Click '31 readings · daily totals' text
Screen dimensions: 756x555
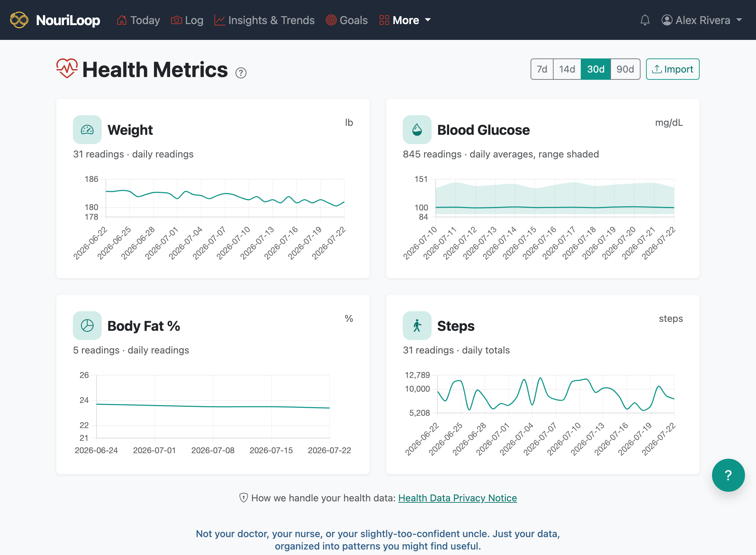pyautogui.click(x=456, y=350)
